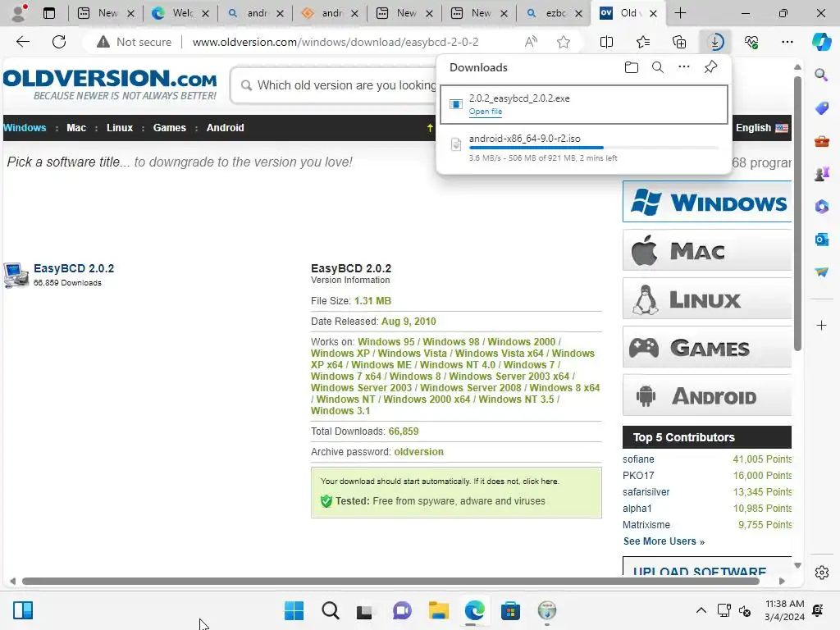
Task: Click the Windows category banner
Action: coord(706,202)
